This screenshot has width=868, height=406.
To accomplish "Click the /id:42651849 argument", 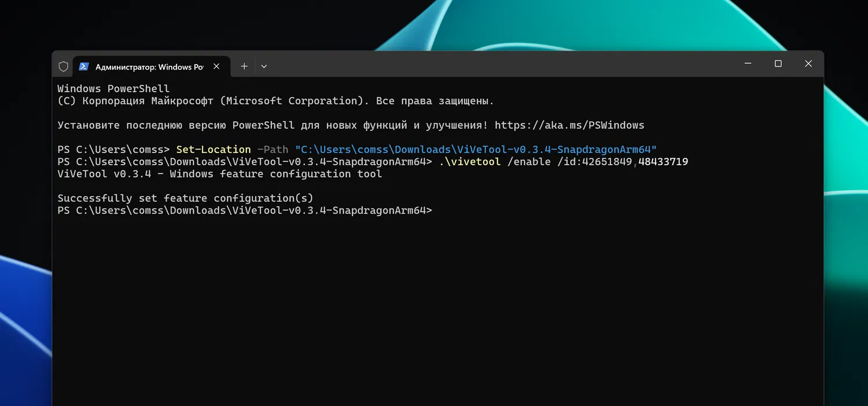I will point(595,162).
